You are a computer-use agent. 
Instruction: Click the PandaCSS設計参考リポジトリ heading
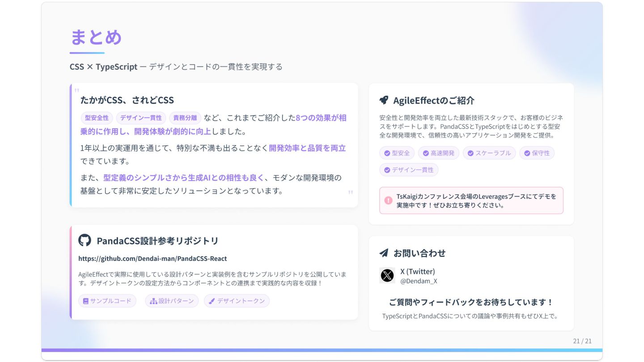(x=157, y=240)
